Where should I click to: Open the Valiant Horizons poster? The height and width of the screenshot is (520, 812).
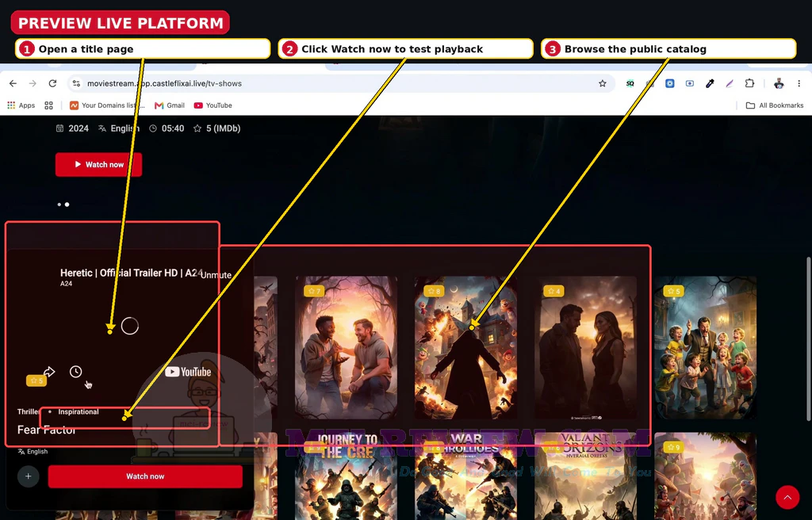586,476
